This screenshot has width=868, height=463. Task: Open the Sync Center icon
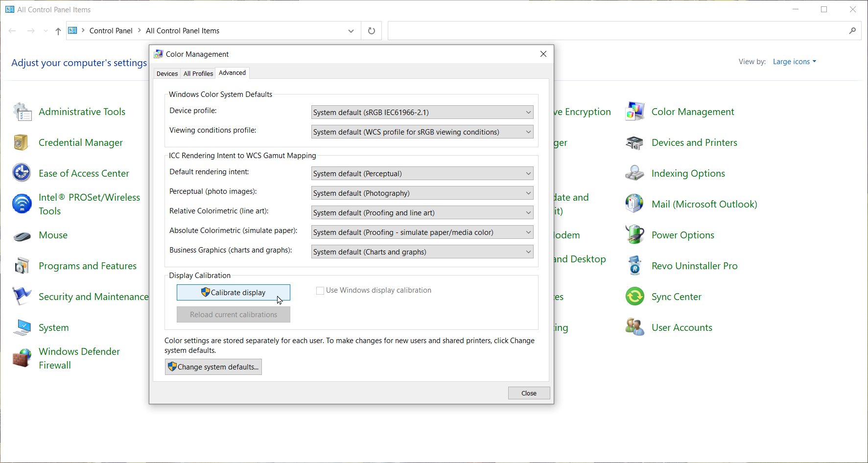[x=635, y=297]
